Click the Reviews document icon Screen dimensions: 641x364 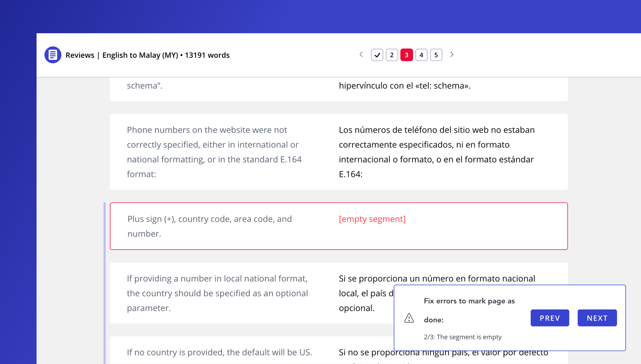[53, 55]
